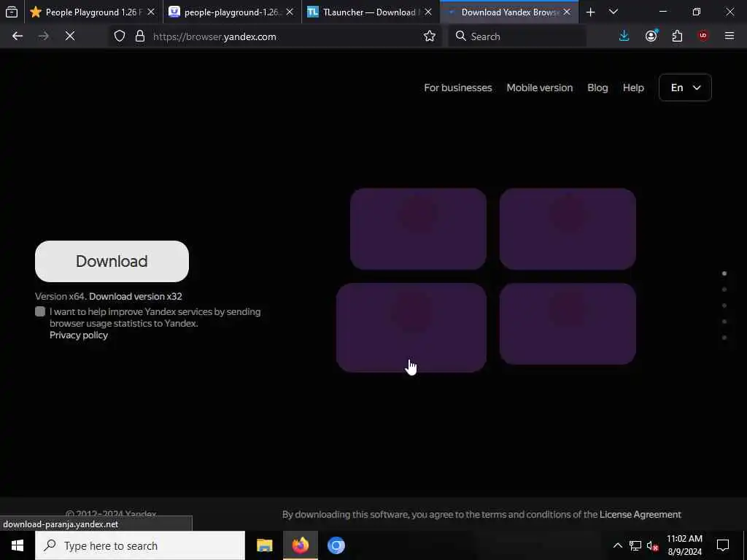Open tracking protection shield icon
Viewport: 747px width, 560px height.
pyautogui.click(x=120, y=36)
